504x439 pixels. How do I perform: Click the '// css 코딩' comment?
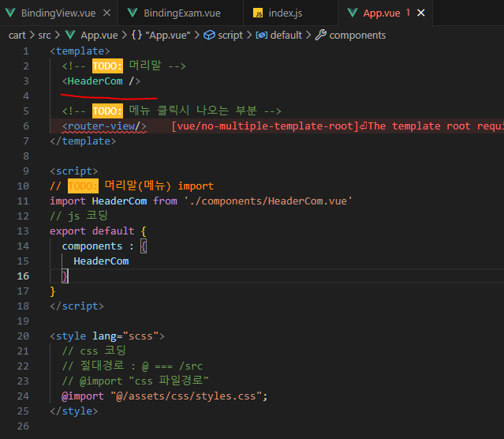(94, 351)
